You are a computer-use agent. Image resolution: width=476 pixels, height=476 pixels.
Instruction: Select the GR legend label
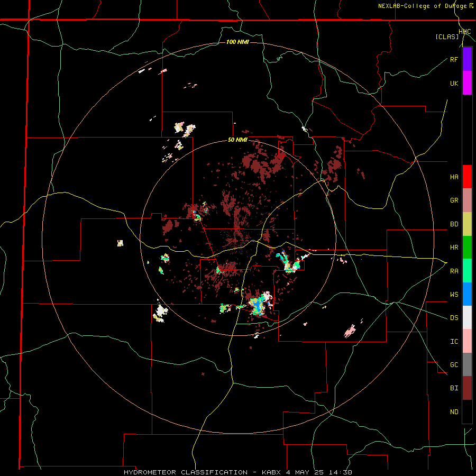coord(454,200)
